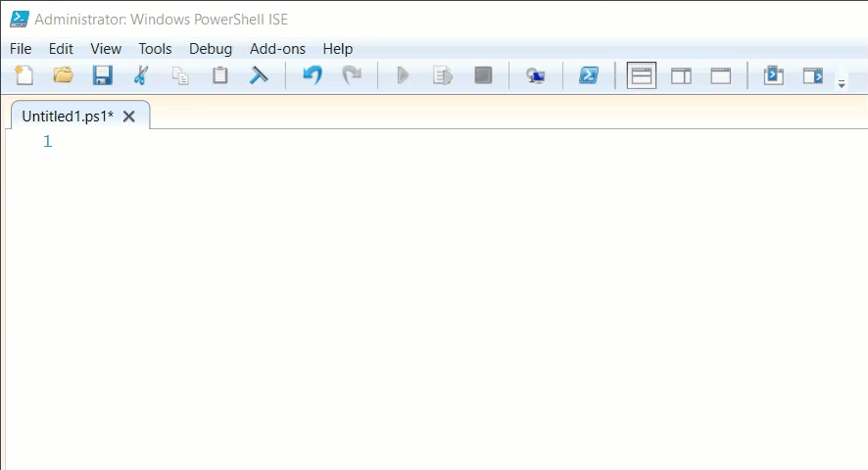
Task: Run Script with the play icon
Action: 403,75
